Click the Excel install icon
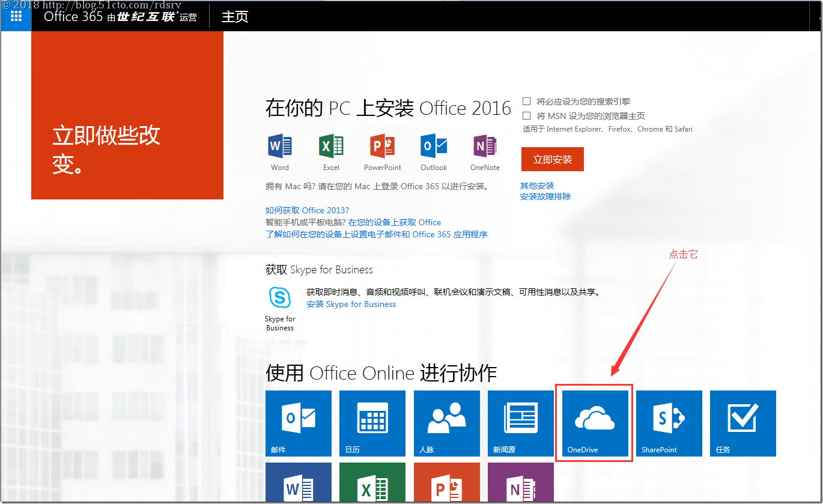This screenshot has height=504, width=823. [331, 146]
